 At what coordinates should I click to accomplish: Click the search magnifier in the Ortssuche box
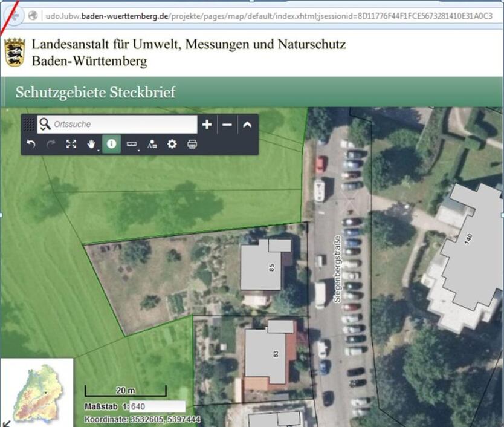pyautogui.click(x=45, y=125)
